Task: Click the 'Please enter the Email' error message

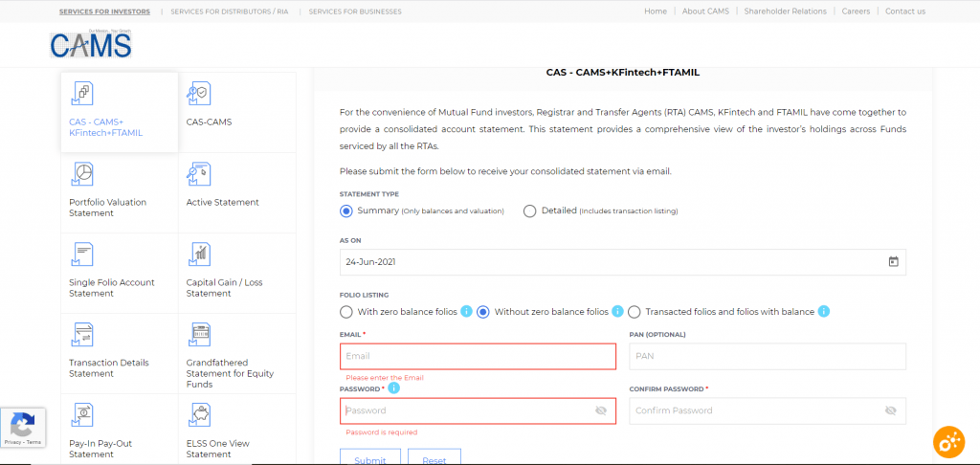Action: tap(385, 378)
